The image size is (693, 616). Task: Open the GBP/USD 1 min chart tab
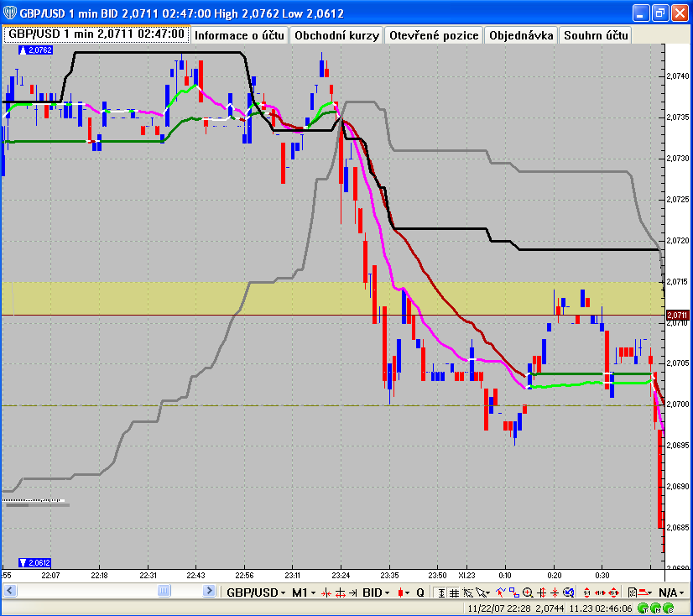point(96,34)
